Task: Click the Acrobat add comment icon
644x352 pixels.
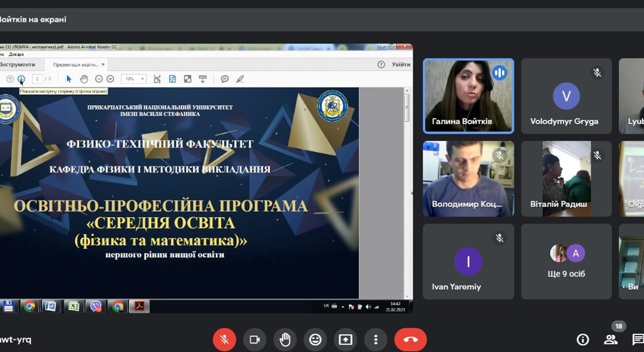Action: (225, 79)
